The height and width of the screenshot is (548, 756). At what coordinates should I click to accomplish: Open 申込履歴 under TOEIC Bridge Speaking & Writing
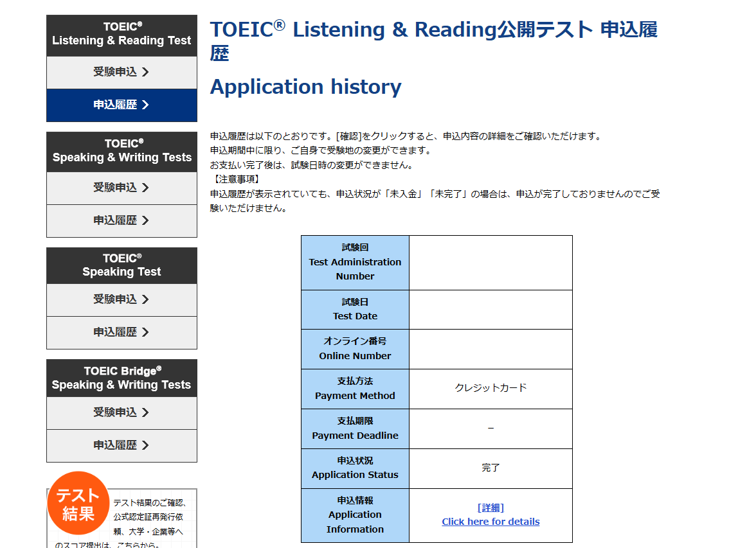122,446
